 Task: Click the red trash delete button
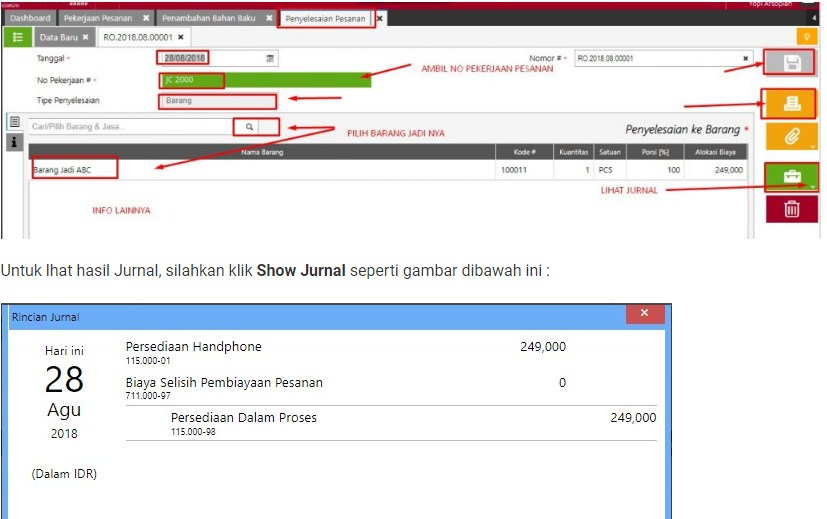(x=791, y=209)
